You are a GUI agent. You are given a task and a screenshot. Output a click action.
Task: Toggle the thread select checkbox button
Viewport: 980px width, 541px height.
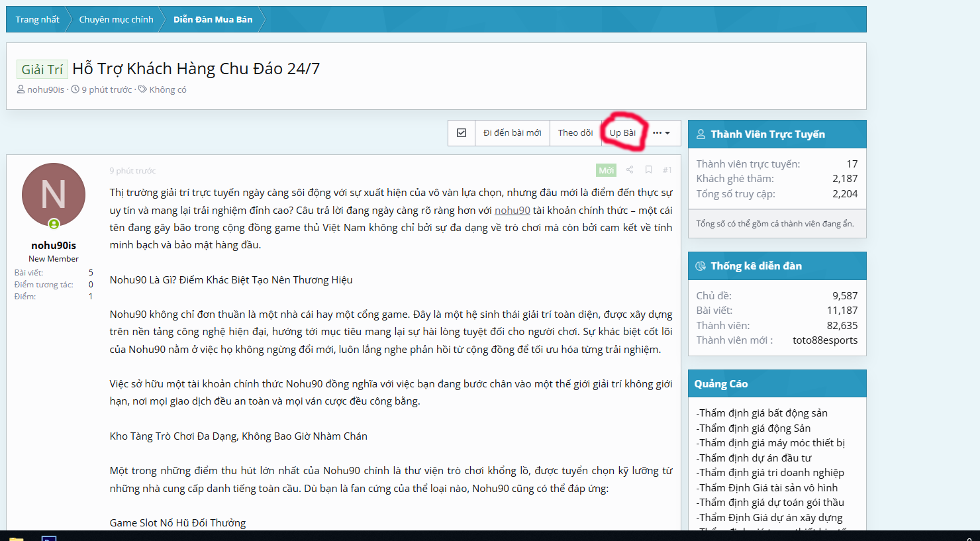pos(462,133)
